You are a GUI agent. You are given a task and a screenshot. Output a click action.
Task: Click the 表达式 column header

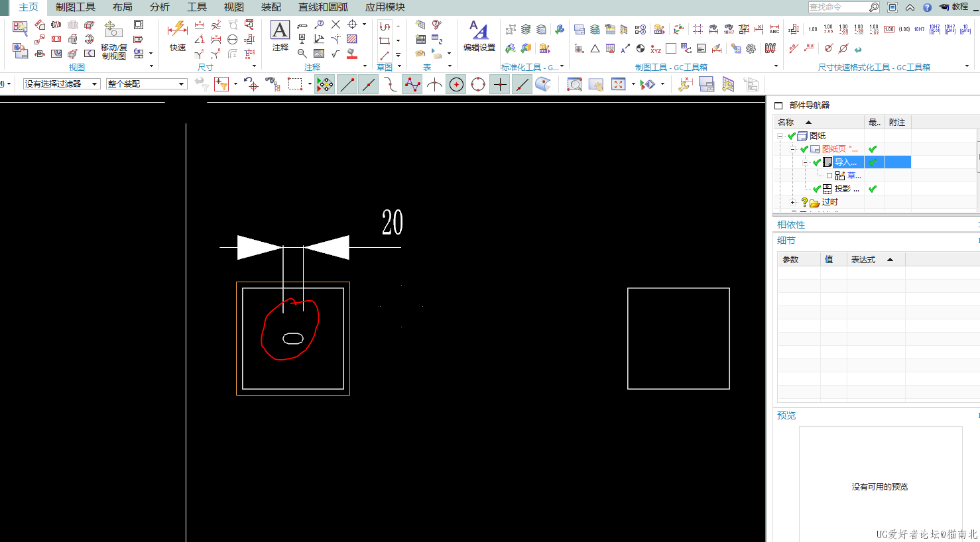pyautogui.click(x=875, y=260)
